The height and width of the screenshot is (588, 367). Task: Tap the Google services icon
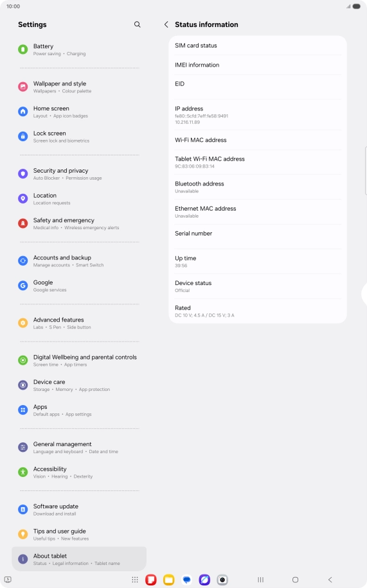[x=23, y=286]
